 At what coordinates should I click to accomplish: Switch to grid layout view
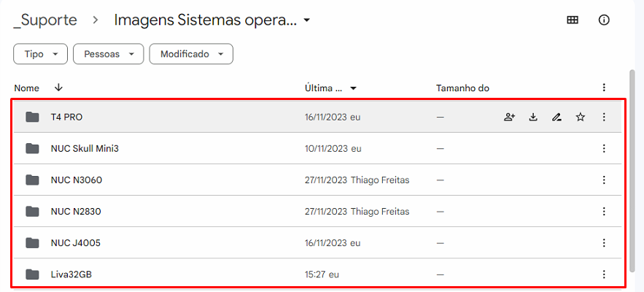click(x=573, y=20)
